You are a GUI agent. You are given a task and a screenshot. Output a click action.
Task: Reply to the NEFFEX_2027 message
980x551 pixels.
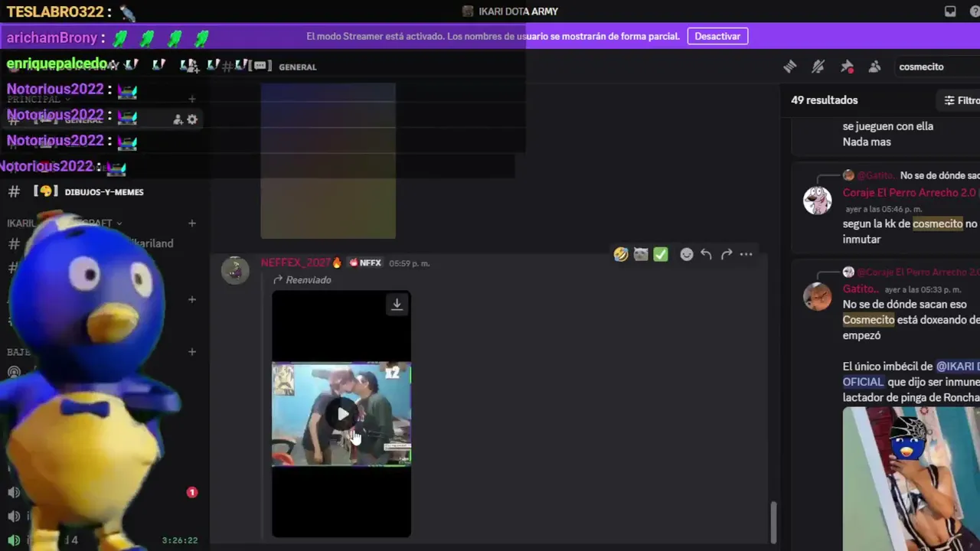click(707, 254)
